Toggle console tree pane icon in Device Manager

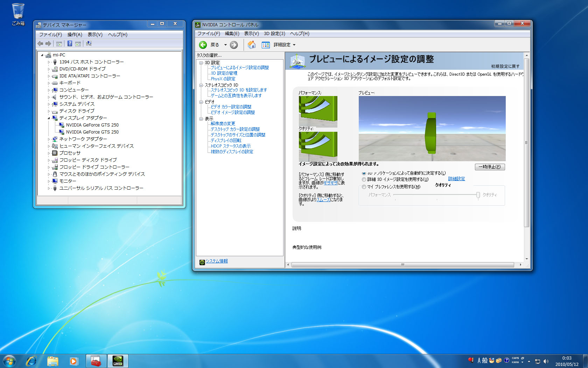click(59, 43)
